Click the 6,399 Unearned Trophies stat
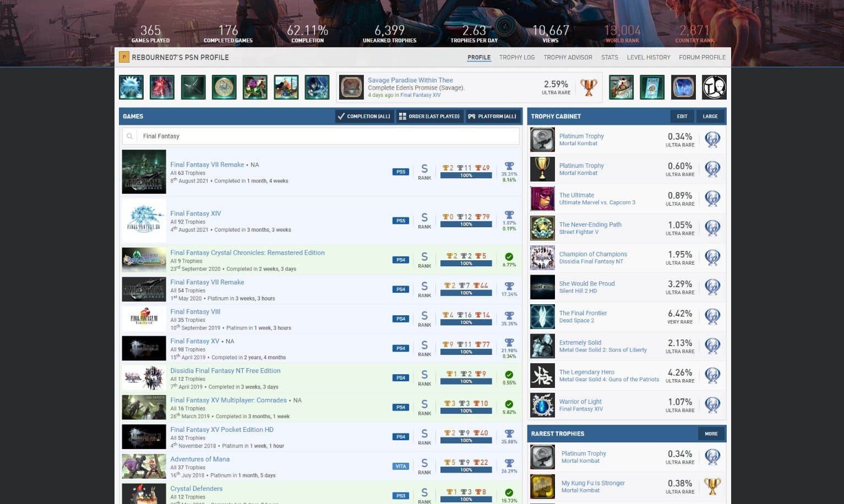Screen dimensions: 844x504 pyautogui.click(x=389, y=33)
